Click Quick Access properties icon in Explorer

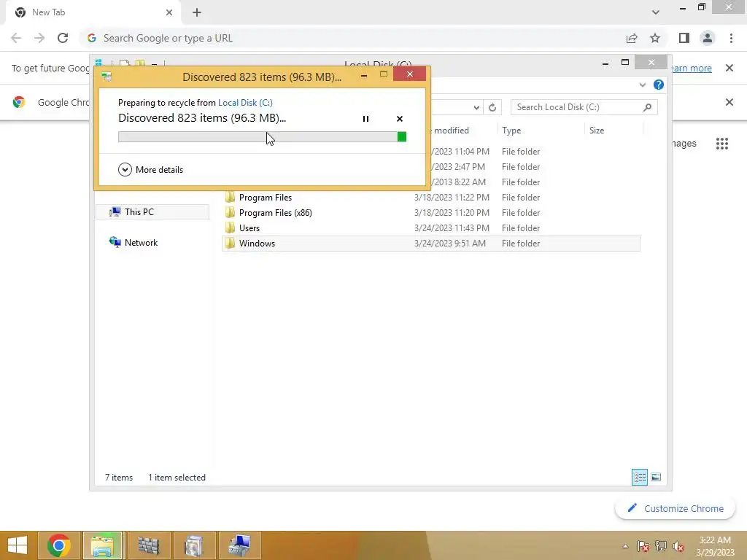(x=124, y=63)
